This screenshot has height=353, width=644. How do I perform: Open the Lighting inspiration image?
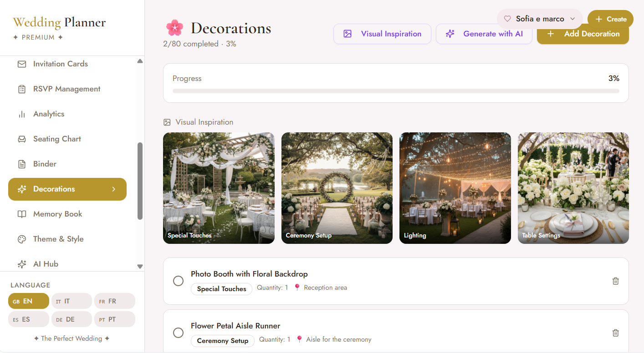455,188
